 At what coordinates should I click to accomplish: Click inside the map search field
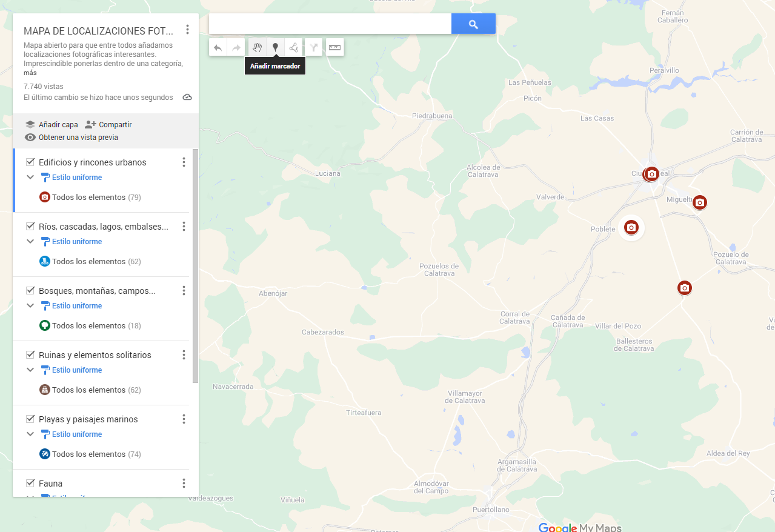pos(330,24)
